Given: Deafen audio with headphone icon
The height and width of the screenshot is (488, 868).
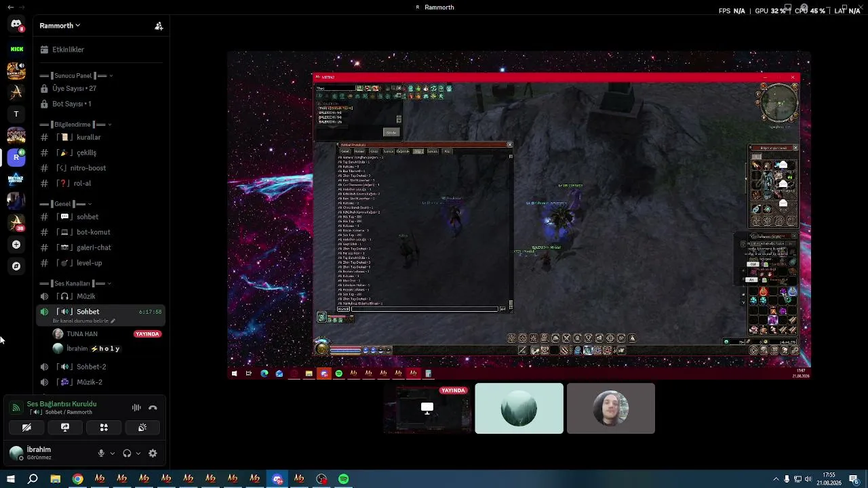Looking at the screenshot, I should coord(127,453).
